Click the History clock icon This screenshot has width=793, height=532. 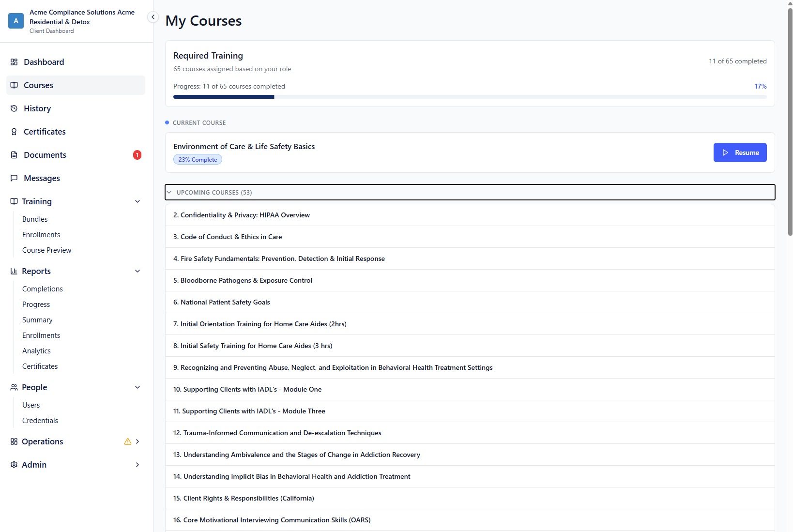point(14,108)
